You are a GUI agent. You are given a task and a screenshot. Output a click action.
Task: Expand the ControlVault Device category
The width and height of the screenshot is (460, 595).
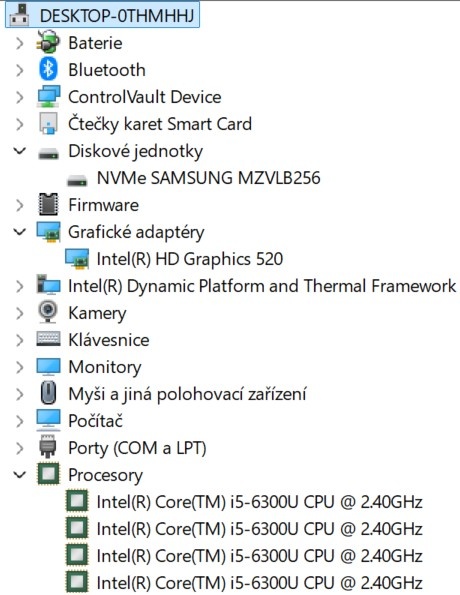pyautogui.click(x=20, y=97)
